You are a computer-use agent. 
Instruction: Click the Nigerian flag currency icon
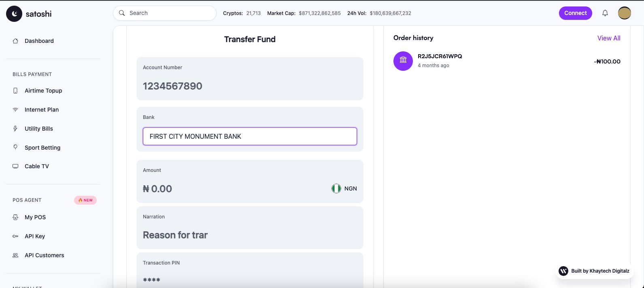[x=336, y=188]
